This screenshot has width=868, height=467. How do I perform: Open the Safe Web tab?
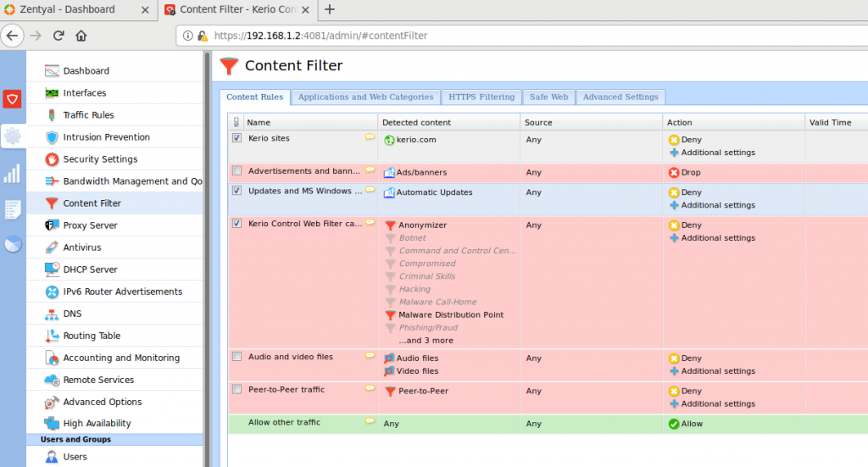coord(548,97)
